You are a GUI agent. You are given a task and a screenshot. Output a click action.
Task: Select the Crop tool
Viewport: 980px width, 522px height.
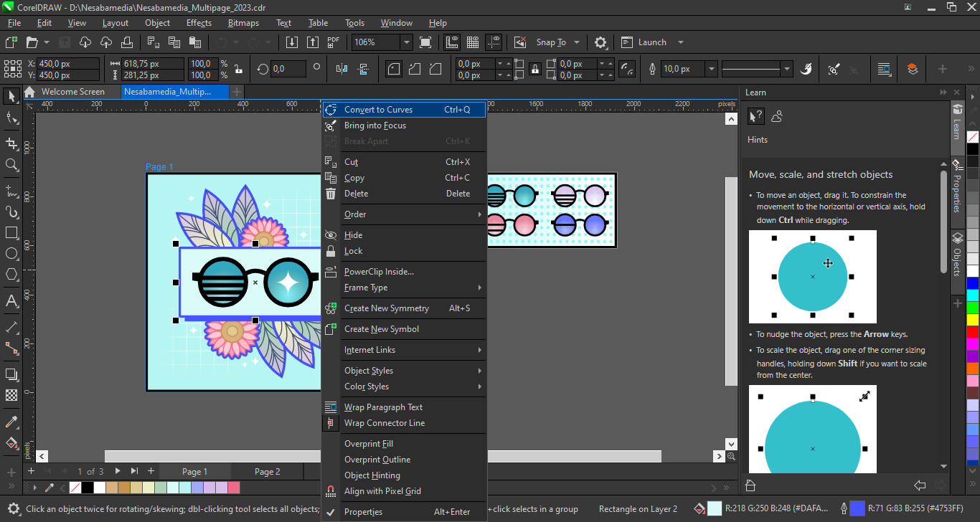tap(11, 143)
